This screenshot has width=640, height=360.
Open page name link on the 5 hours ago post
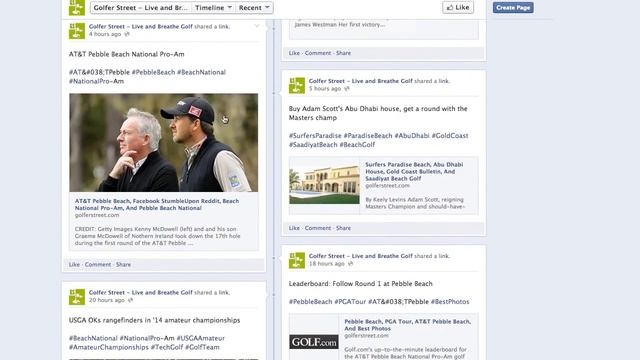pyautogui.click(x=361, y=81)
